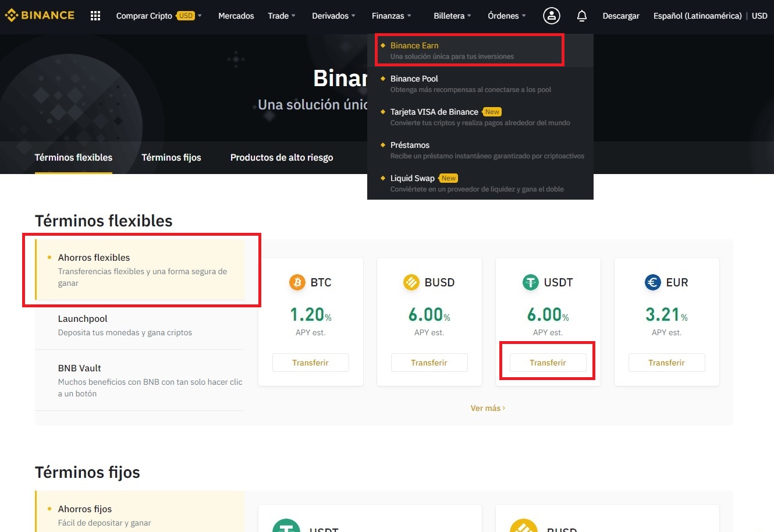This screenshot has width=774, height=532.
Task: Open the Mercados page
Action: pos(236,16)
